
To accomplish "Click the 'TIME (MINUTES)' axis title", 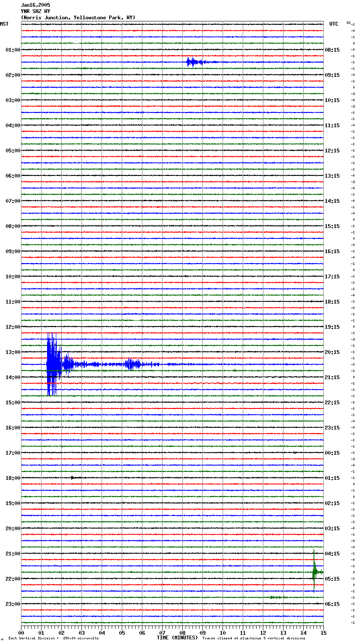I will 177,638.
